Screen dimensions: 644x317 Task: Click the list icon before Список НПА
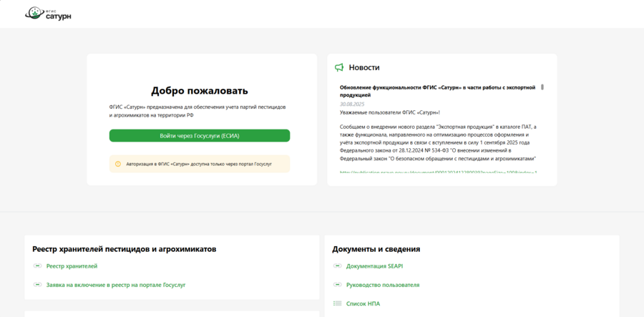[338, 304]
